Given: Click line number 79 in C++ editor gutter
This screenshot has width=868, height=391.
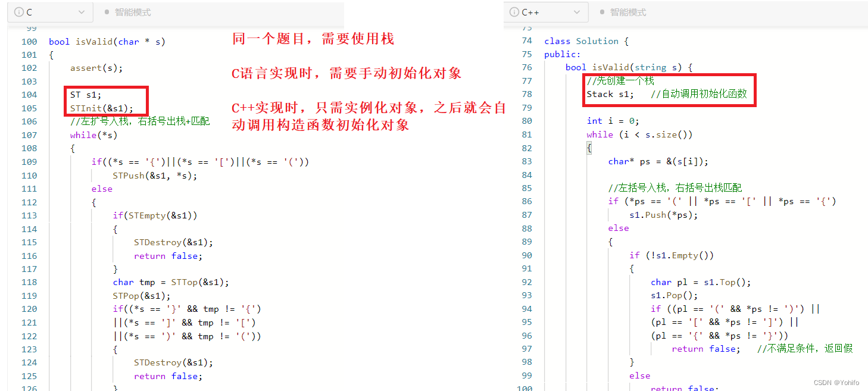Looking at the screenshot, I should [526, 108].
